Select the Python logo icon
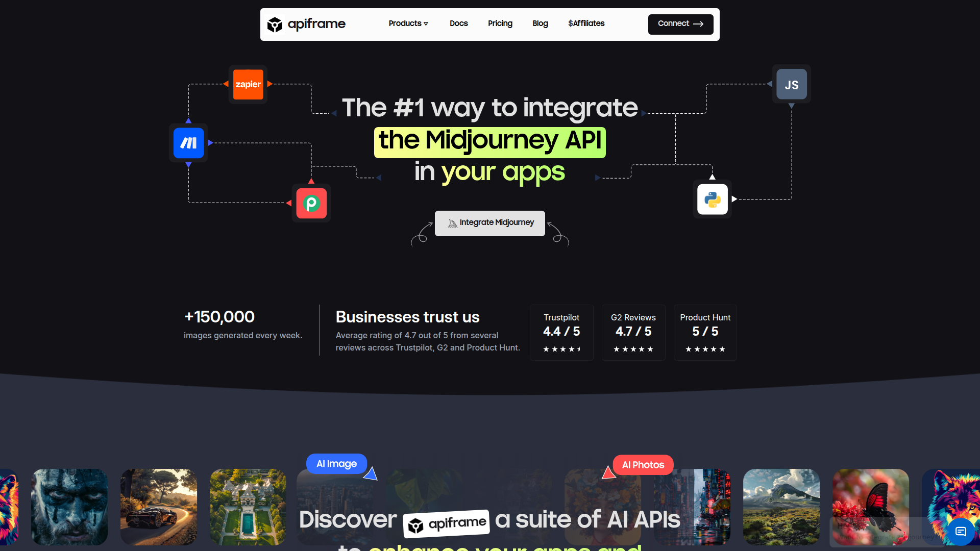 [712, 199]
